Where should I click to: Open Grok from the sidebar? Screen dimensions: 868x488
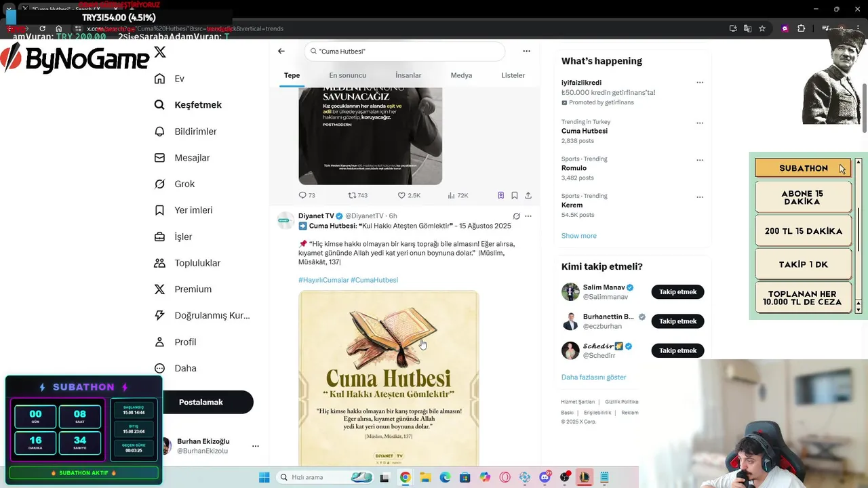174,184
